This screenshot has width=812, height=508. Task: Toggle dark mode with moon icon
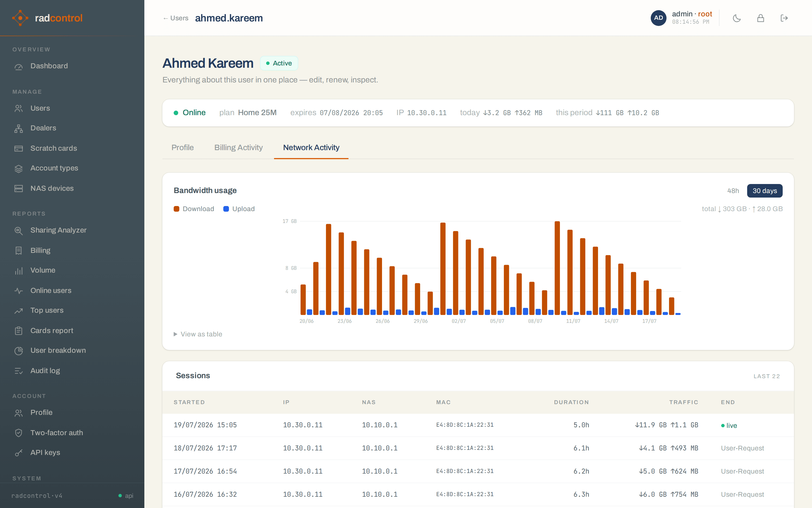[x=737, y=18]
